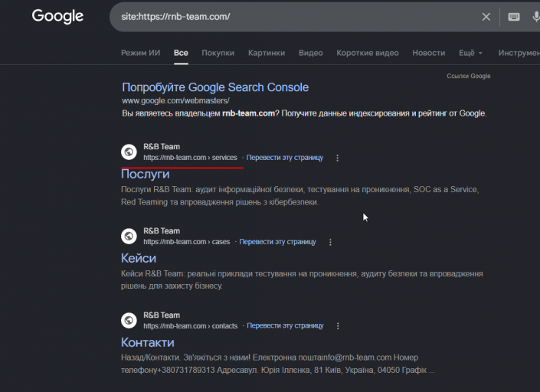Image resolution: width=540 pixels, height=392 pixels.
Task: Switch to the Короткие видео tab
Action: pos(368,53)
